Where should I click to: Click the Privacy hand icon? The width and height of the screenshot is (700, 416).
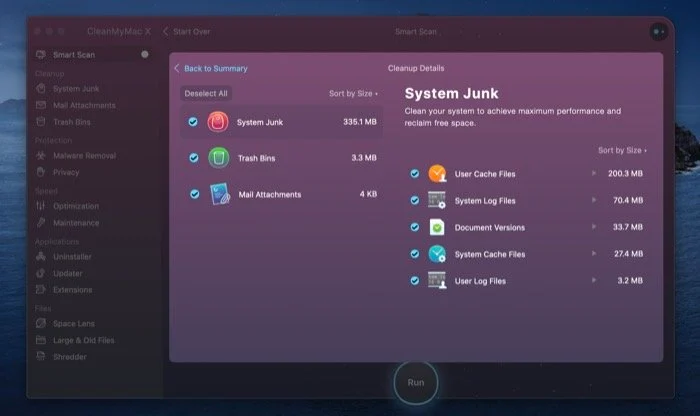click(41, 172)
